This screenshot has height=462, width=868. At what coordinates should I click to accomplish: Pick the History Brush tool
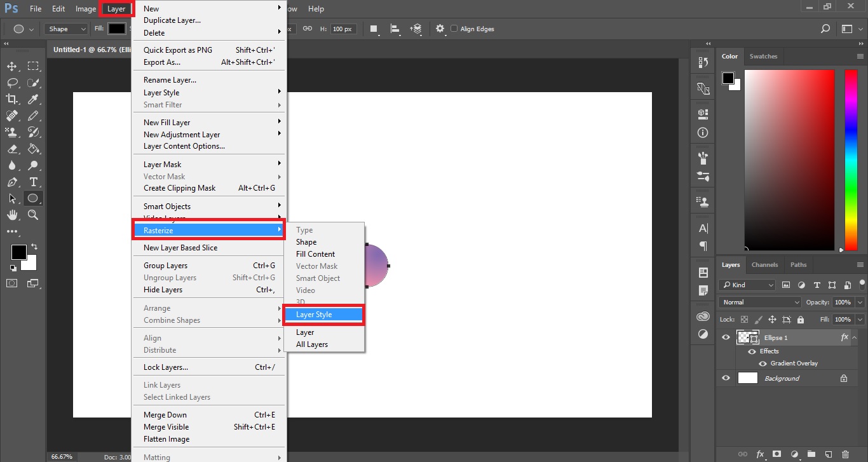tap(33, 132)
